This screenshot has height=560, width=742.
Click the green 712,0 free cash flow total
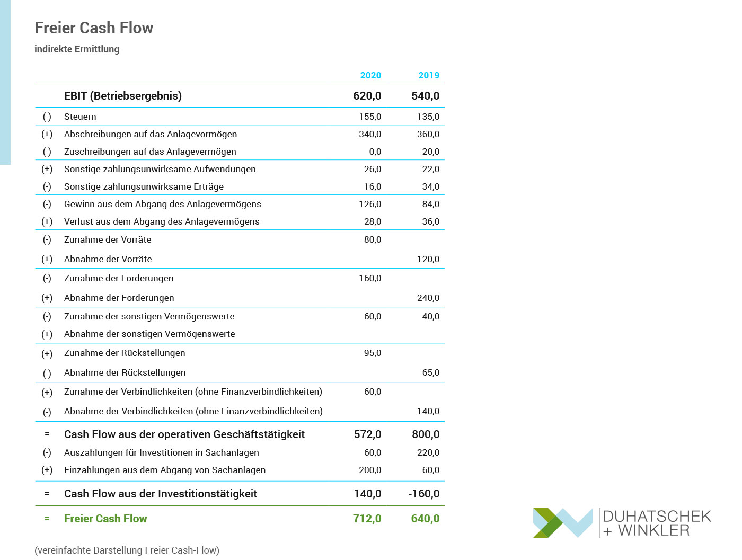pyautogui.click(x=367, y=519)
